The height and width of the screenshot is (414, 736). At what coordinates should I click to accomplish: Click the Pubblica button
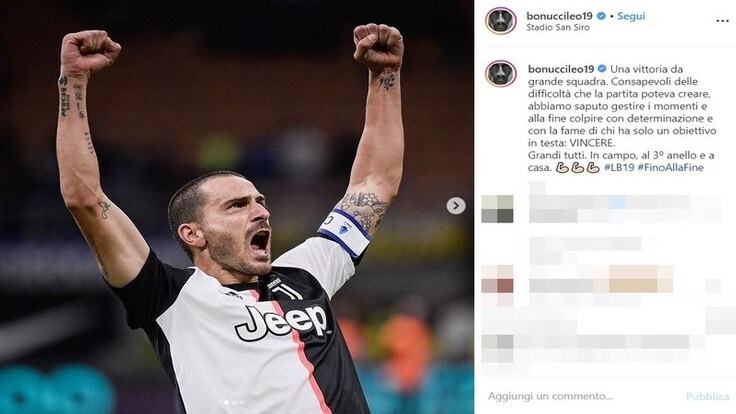[x=707, y=397]
